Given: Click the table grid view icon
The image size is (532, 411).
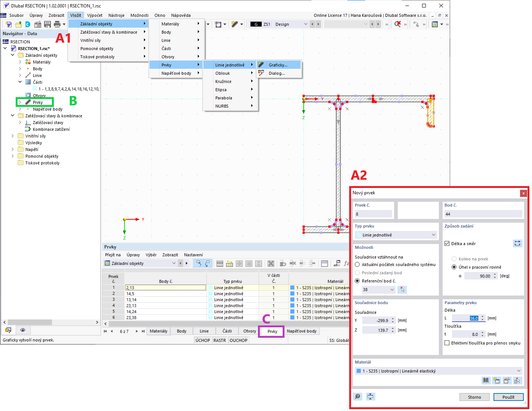Looking at the screenshot, I should click(x=220, y=263).
